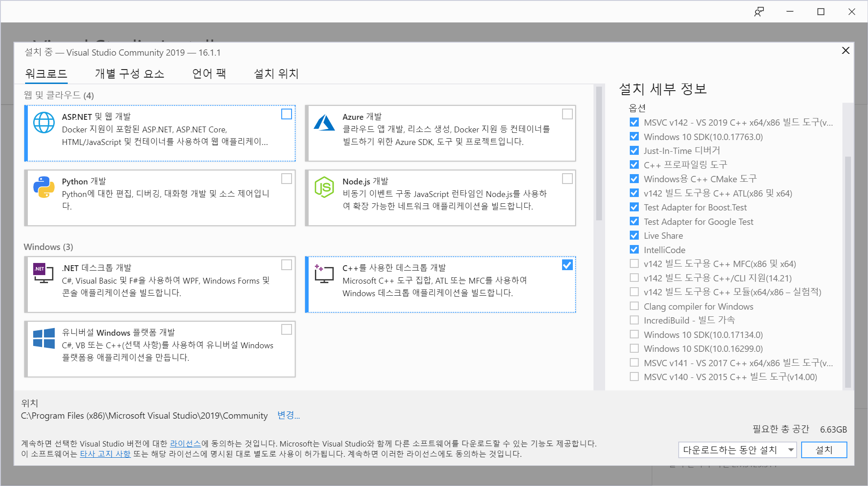Click the Azure logo icon
Viewport: 868px width, 486px height.
click(x=324, y=123)
